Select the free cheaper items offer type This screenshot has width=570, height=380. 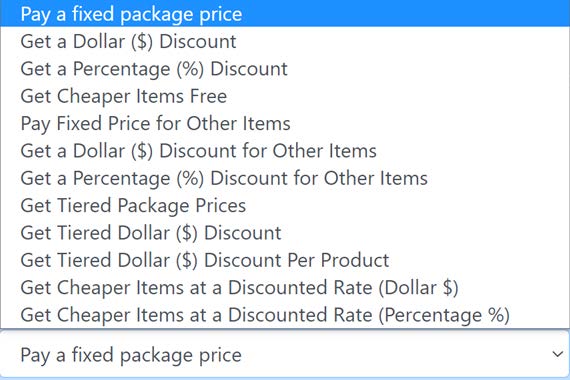pyautogui.click(x=285, y=96)
